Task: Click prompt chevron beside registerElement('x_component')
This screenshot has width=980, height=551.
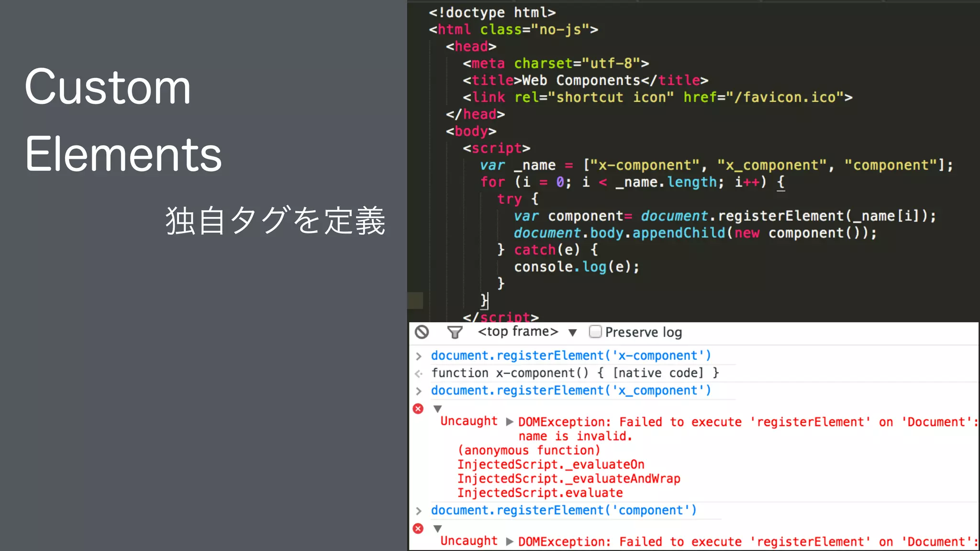Action: pyautogui.click(x=419, y=391)
